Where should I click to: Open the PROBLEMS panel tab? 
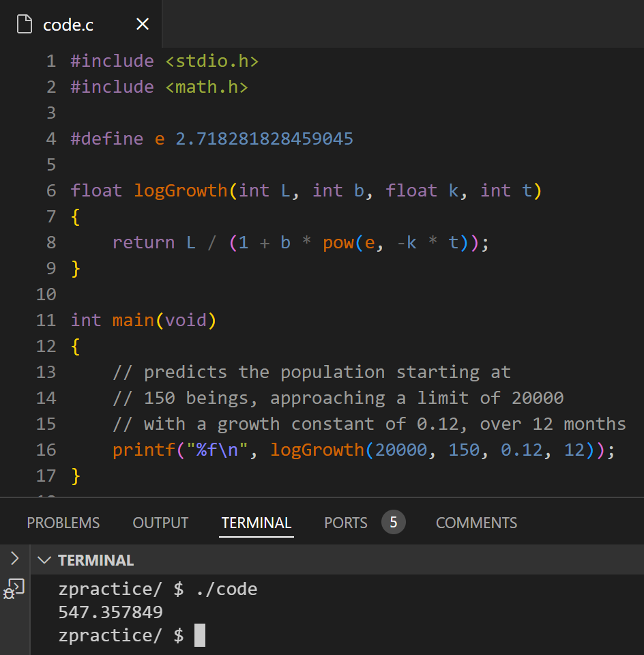point(63,523)
